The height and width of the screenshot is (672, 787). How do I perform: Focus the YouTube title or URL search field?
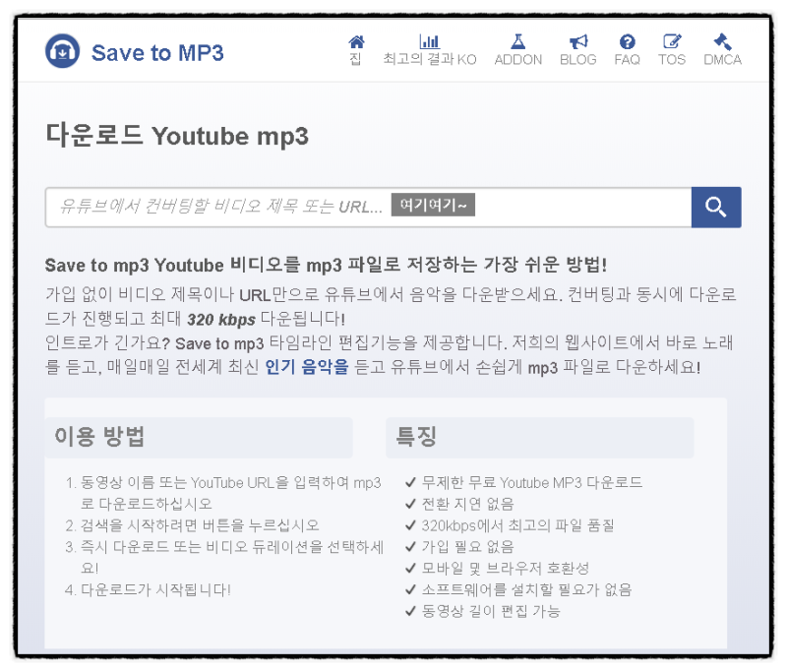pyautogui.click(x=368, y=207)
